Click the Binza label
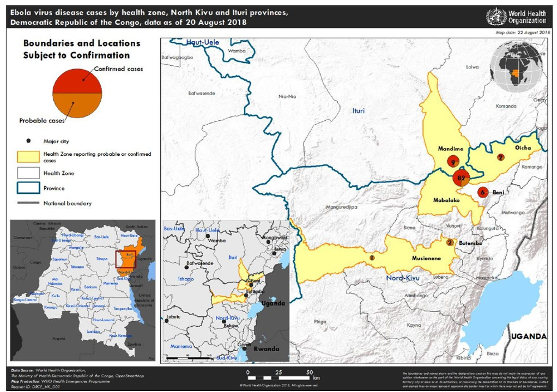 [493, 353]
